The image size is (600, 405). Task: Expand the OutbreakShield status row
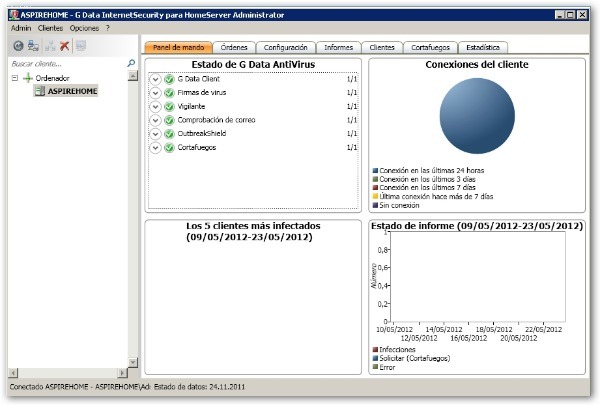pyautogui.click(x=155, y=134)
